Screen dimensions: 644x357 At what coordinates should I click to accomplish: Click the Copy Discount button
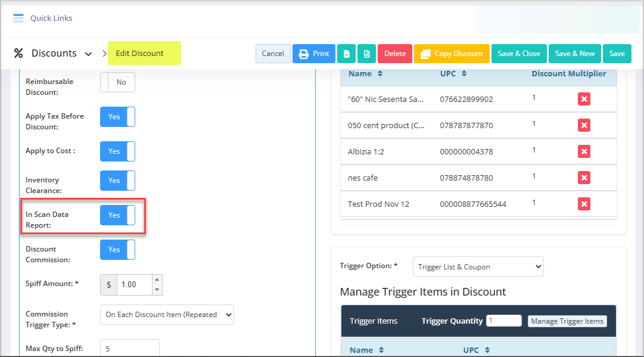[452, 54]
